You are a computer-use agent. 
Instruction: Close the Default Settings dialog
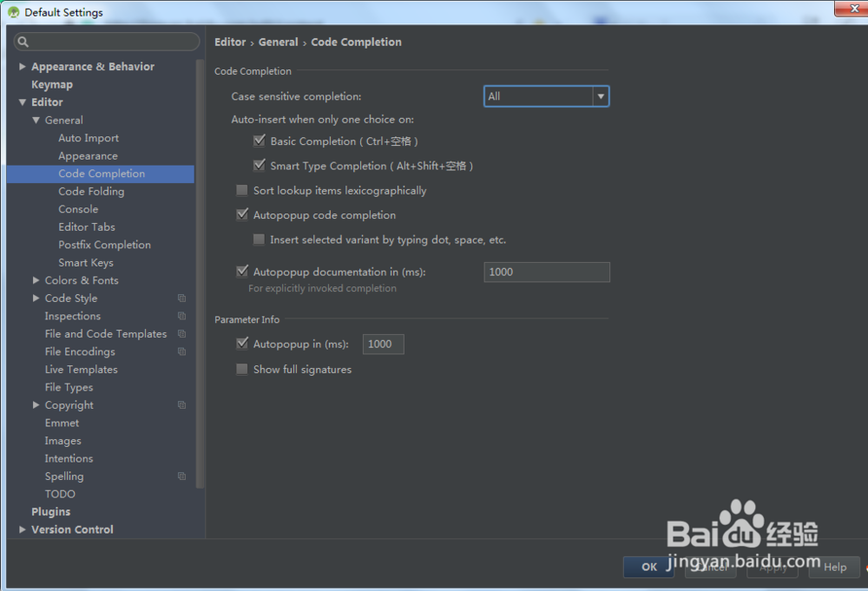tap(854, 9)
